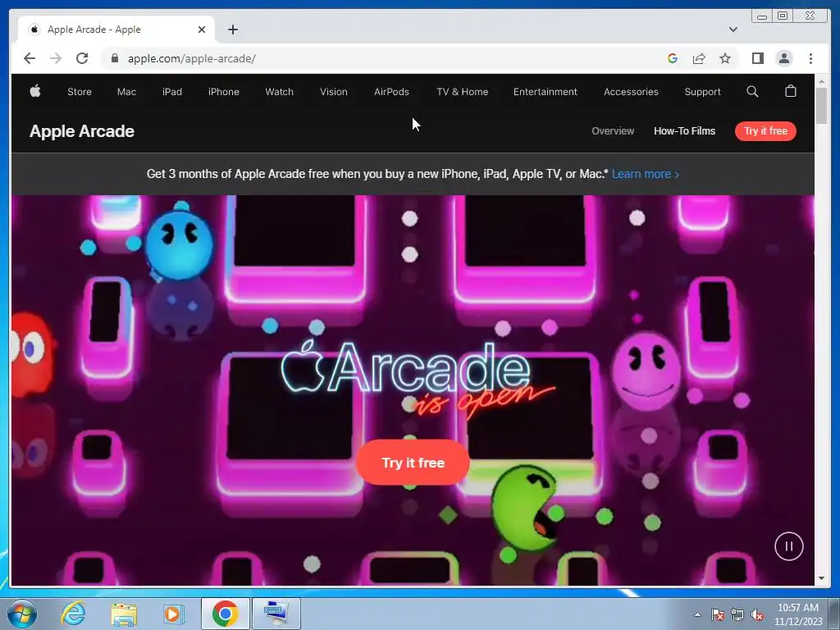Click the large Try it free hero button
The image size is (840, 630).
(413, 463)
